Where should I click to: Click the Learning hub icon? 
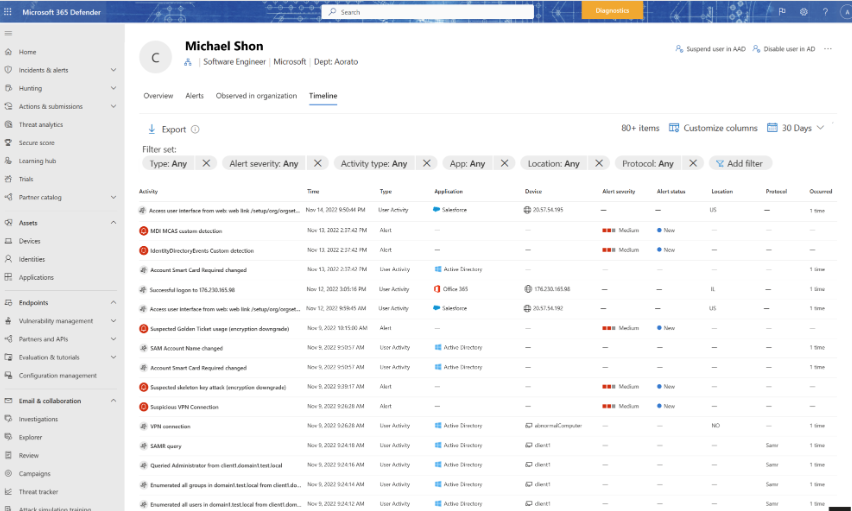coord(8,161)
